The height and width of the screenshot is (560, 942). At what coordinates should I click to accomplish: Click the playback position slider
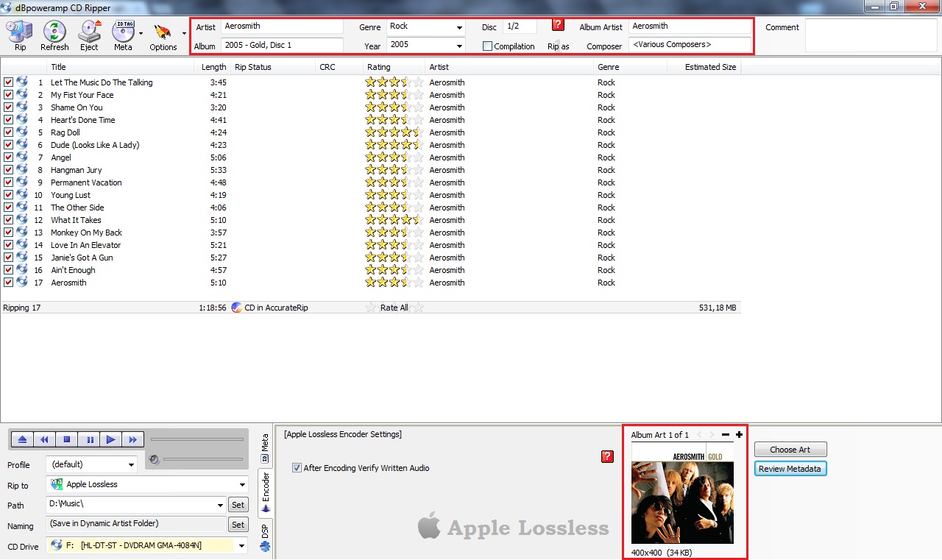pos(196,439)
